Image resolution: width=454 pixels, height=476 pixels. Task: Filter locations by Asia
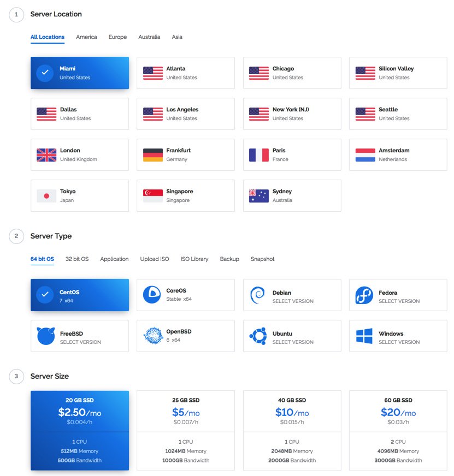point(177,37)
